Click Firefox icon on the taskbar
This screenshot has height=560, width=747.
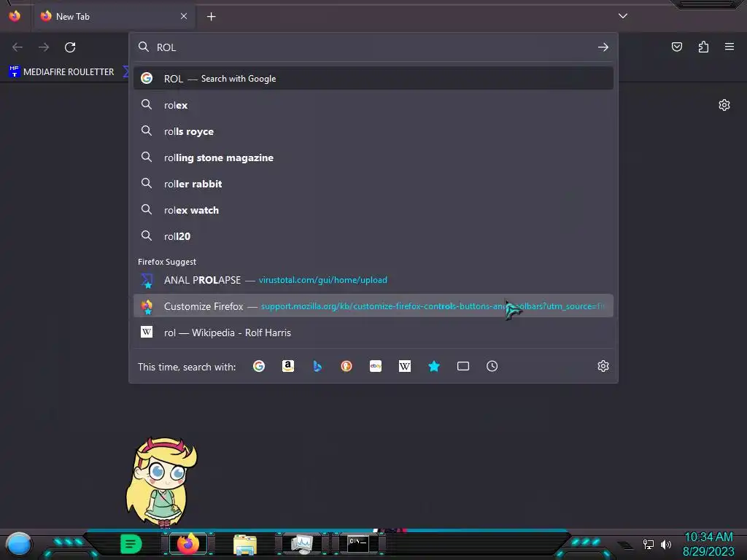point(188,544)
